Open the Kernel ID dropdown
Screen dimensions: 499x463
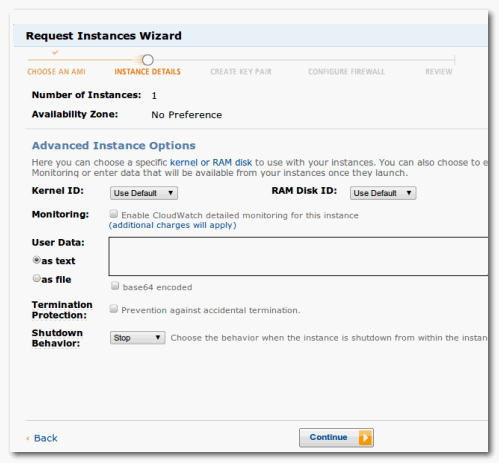click(144, 193)
